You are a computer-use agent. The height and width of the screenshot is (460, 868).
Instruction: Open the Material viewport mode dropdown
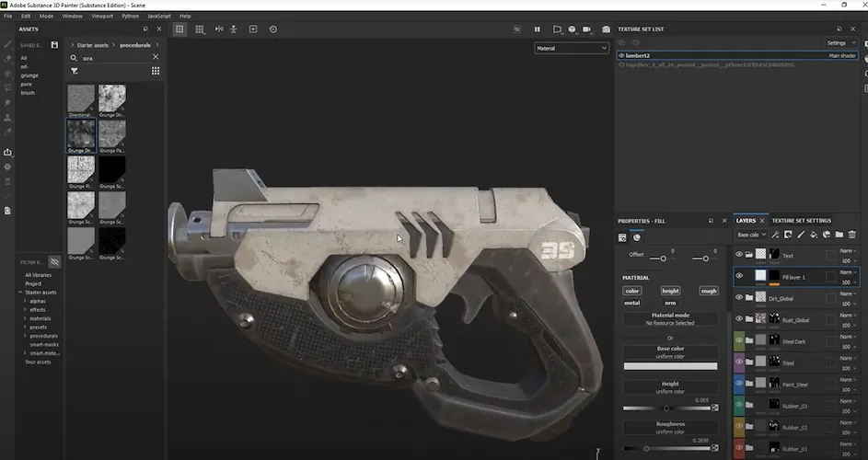click(572, 48)
